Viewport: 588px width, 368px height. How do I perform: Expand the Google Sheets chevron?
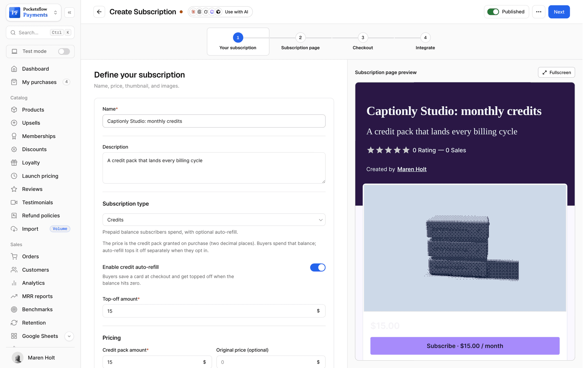click(x=69, y=336)
